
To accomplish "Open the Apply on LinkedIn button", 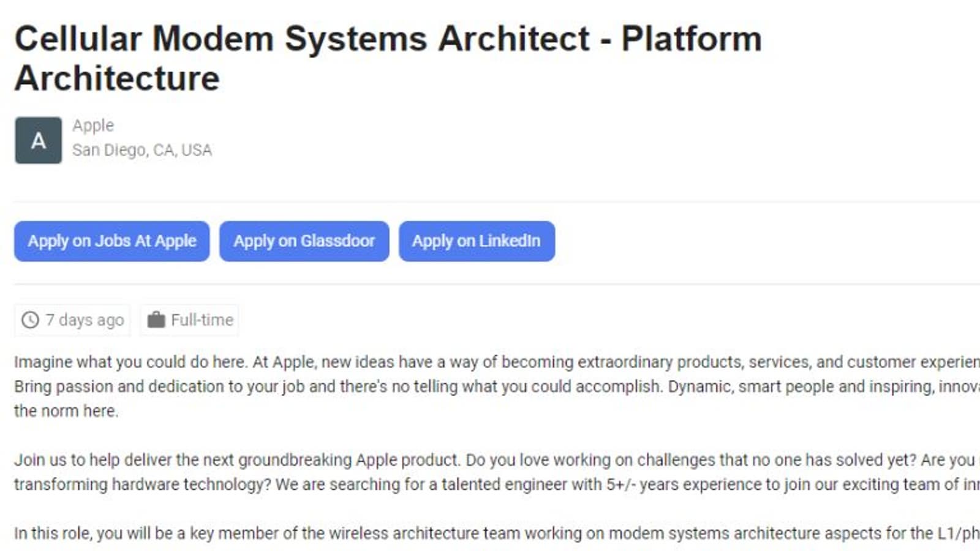I will click(x=477, y=241).
